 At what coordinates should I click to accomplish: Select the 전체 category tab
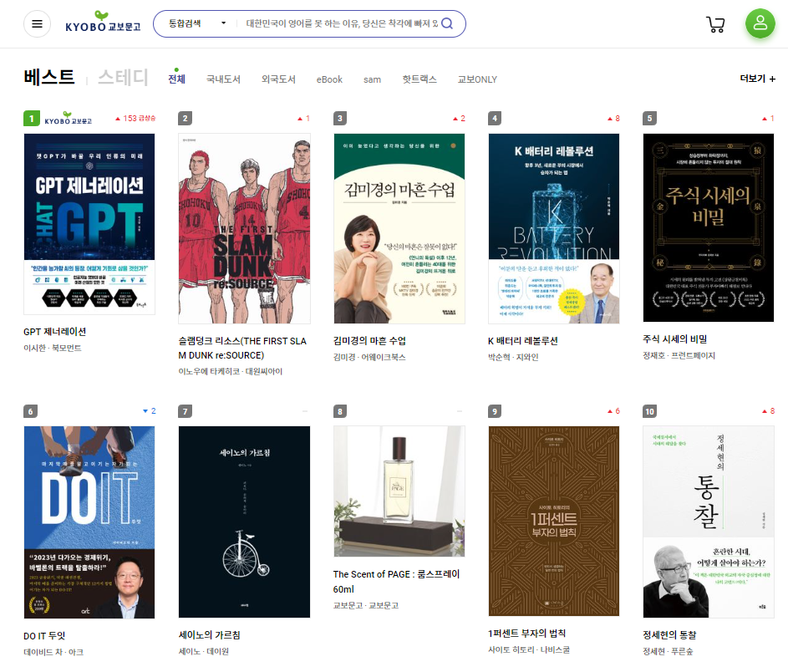tap(176, 79)
